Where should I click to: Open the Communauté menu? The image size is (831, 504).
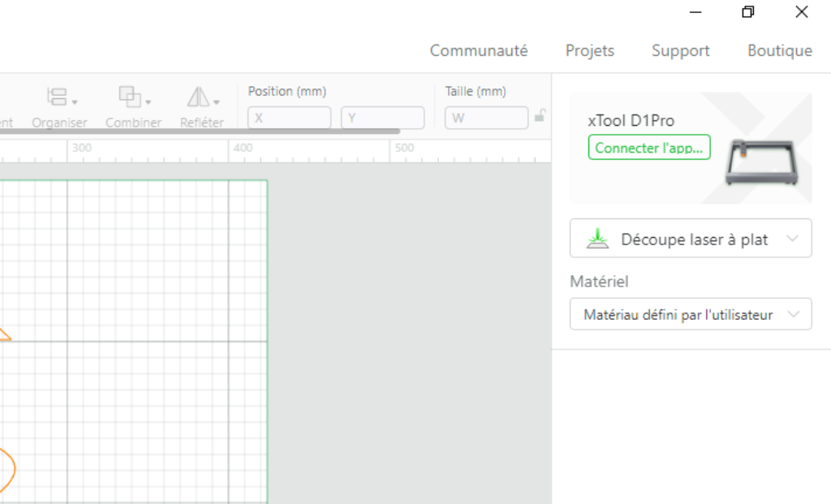pos(479,50)
